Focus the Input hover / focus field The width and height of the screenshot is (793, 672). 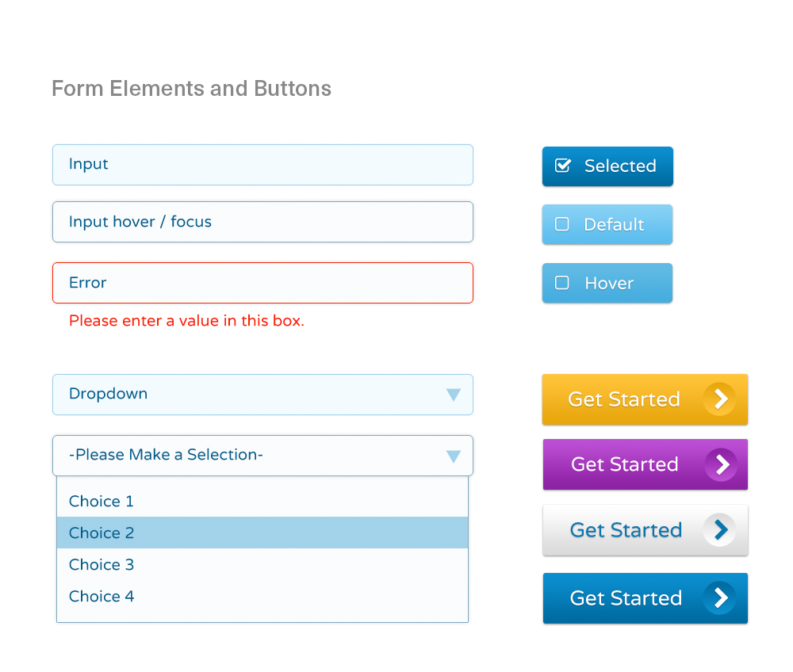(262, 222)
